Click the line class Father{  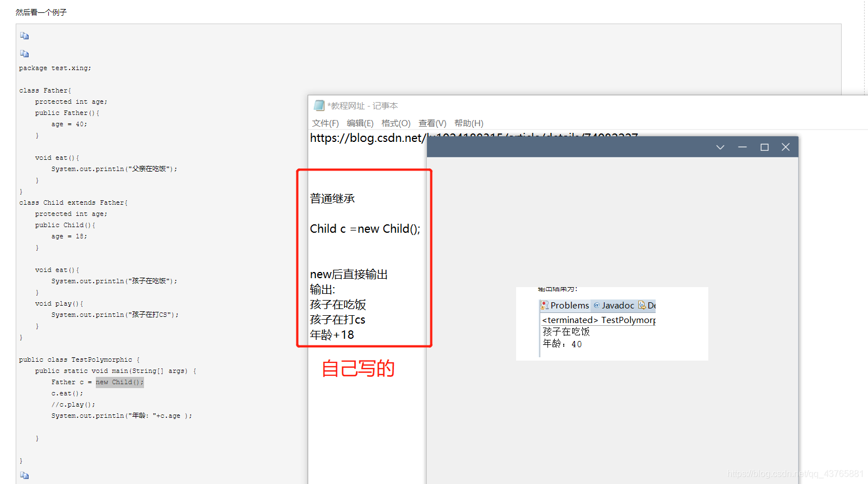click(x=45, y=90)
